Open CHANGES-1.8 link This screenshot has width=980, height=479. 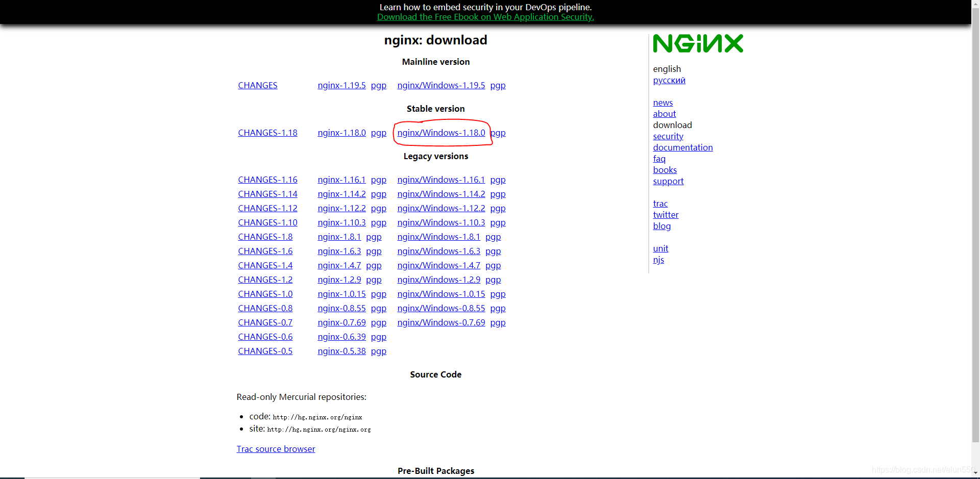[x=265, y=237]
